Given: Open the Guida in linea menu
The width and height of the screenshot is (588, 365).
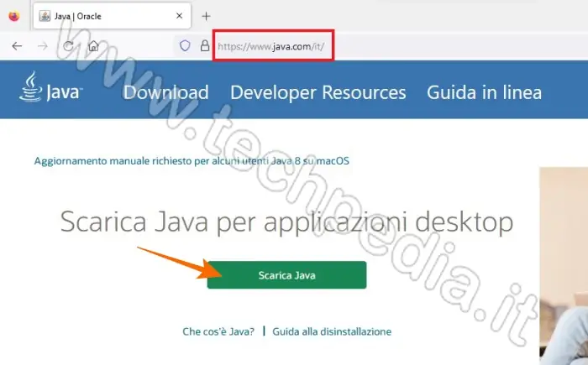Looking at the screenshot, I should tap(484, 92).
